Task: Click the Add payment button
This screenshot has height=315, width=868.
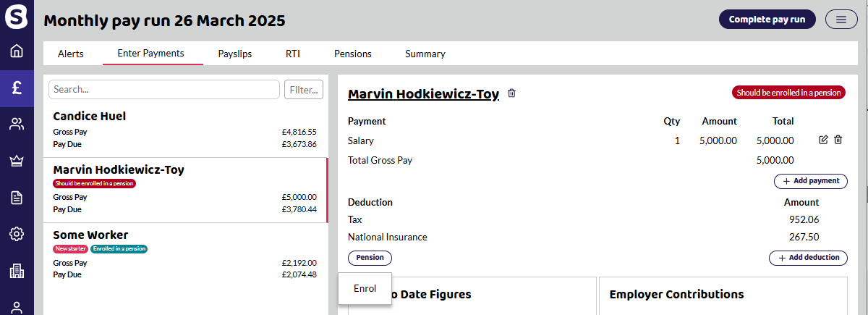Action: point(810,181)
